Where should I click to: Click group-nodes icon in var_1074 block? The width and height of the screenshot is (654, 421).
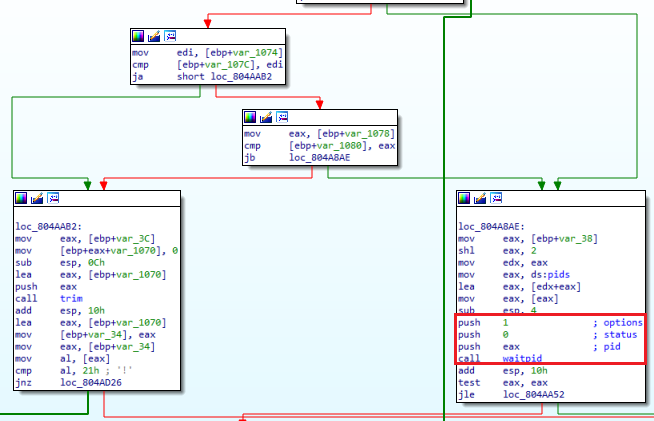pyautogui.click(x=170, y=36)
